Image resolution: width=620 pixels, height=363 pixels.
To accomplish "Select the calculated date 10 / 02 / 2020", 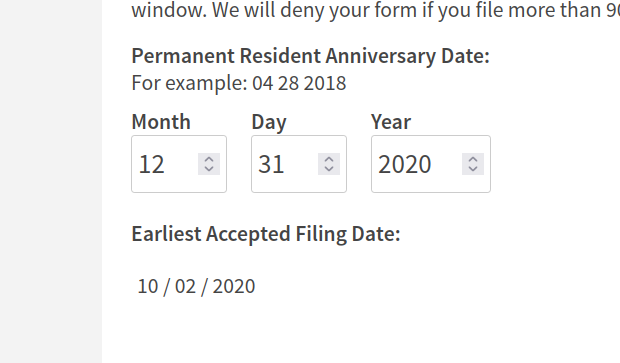I will coord(196,286).
